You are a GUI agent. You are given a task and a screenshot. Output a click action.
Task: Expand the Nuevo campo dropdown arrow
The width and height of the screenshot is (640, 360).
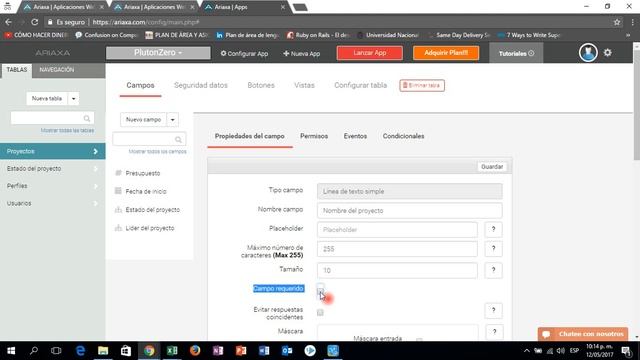pos(173,120)
